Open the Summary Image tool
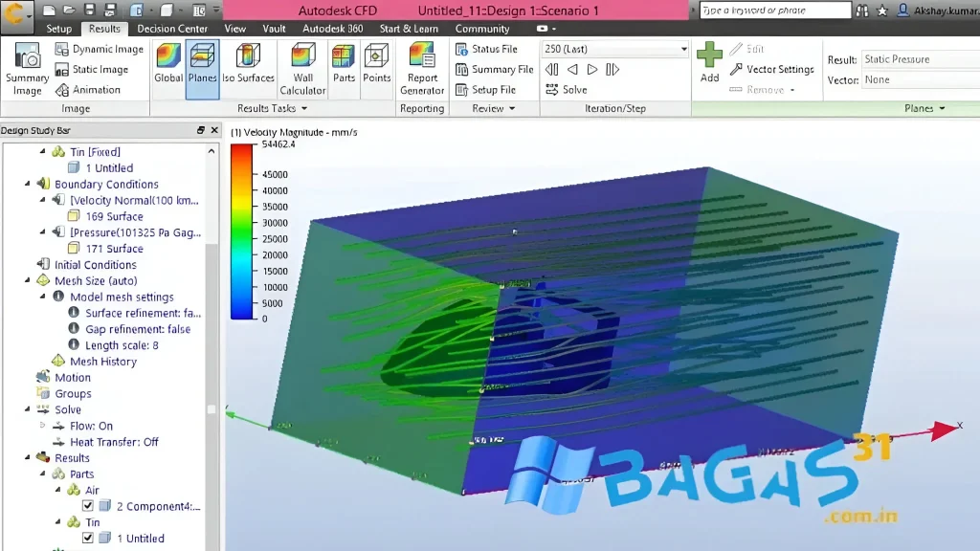Screen dimensions: 980x551 (27, 69)
